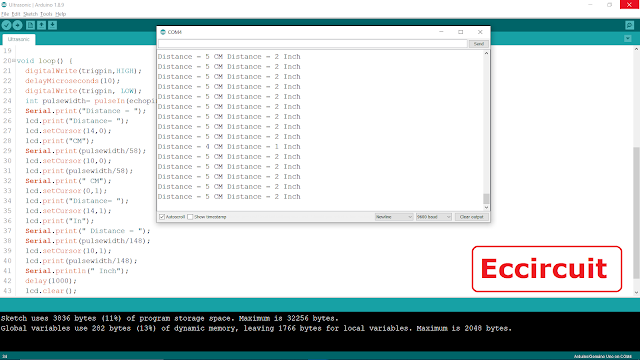The image size is (640, 360).
Task: Click the Clear output button
Action: (471, 217)
